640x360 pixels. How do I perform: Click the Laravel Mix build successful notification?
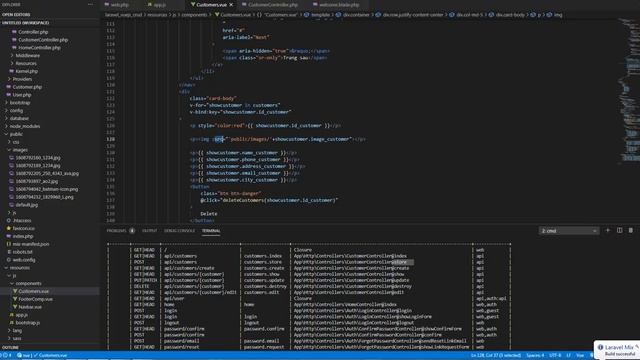point(618,350)
